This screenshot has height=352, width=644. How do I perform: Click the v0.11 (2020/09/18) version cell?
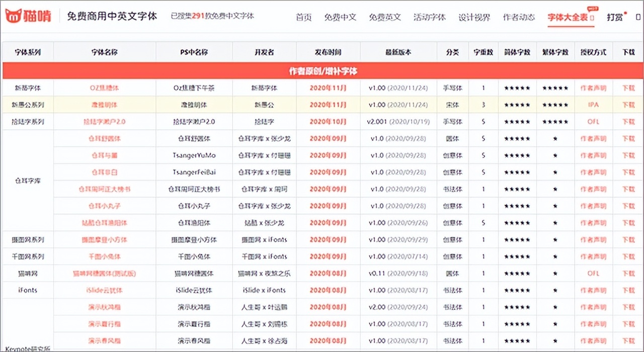(398, 274)
